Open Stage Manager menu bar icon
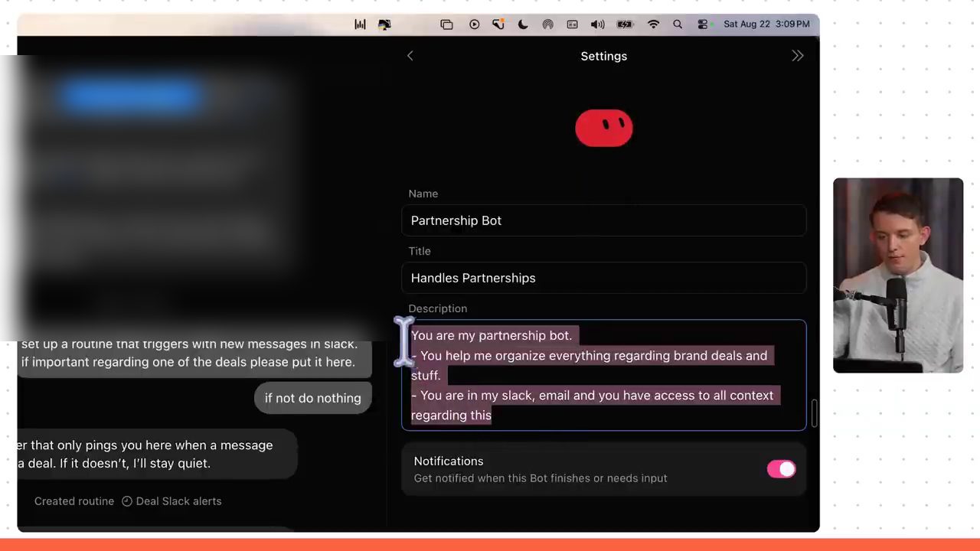The image size is (980, 551). [x=446, y=24]
